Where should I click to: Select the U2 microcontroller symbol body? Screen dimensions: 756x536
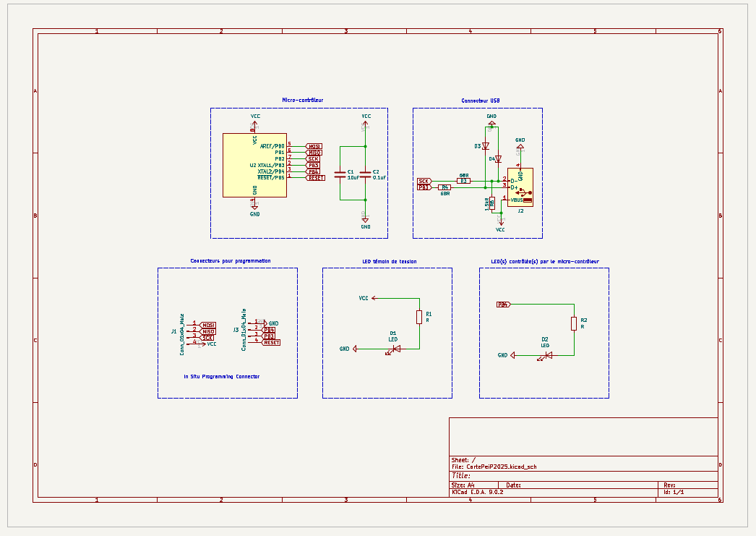[x=246, y=165]
